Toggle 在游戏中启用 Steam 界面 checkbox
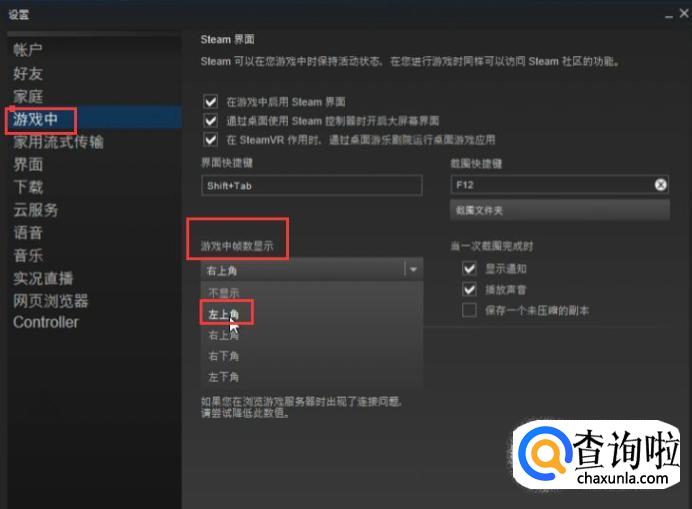Screen dimensions: 692x509 point(211,102)
